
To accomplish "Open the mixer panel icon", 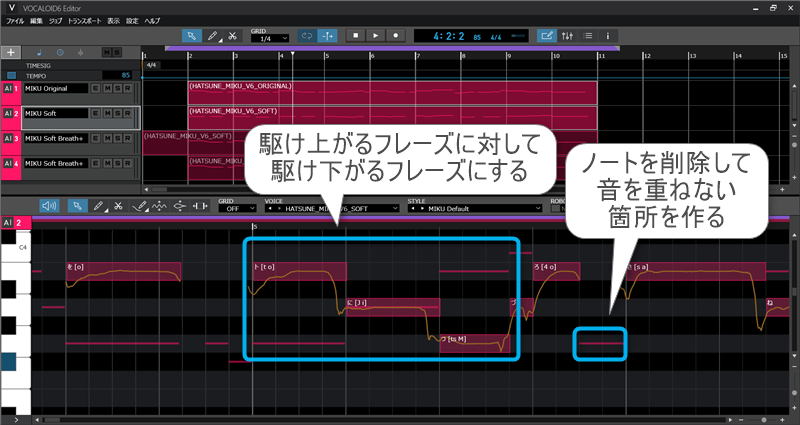I will (567, 36).
